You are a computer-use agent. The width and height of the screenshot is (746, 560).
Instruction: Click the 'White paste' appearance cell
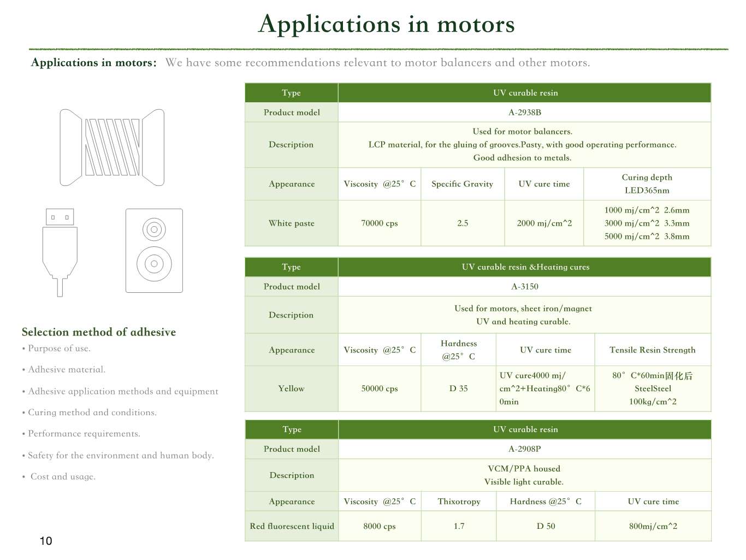tap(291, 223)
